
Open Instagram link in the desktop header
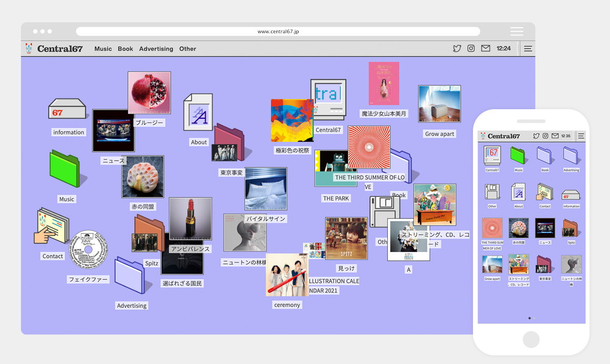point(471,48)
